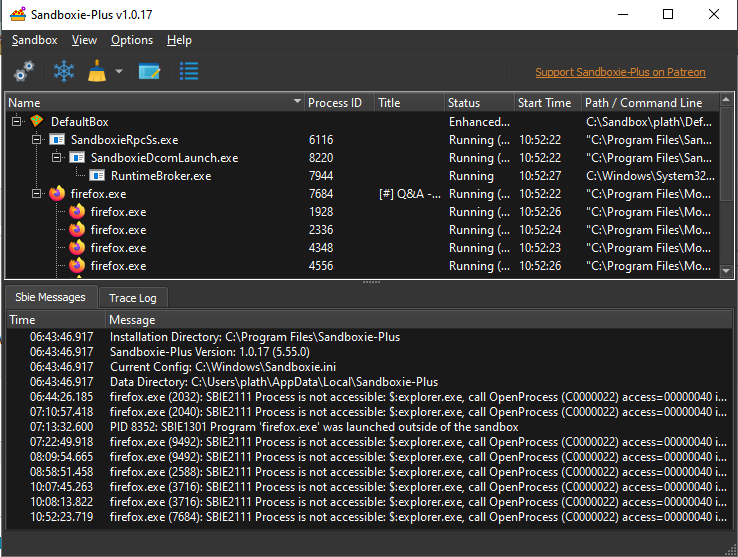Screen dimensions: 738x557
Task: Open the broom cleanup dropdown arrow
Action: click(x=119, y=72)
